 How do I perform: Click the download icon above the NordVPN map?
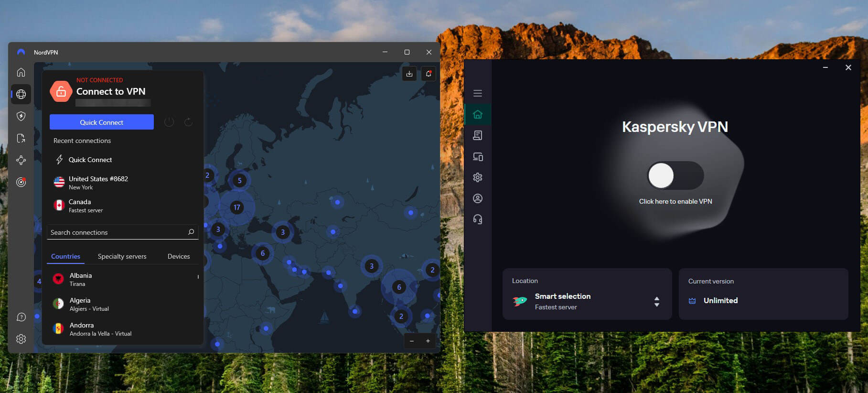[409, 74]
